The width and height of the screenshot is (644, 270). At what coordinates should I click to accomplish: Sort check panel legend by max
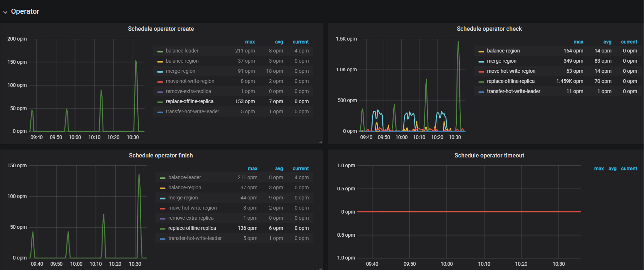(x=578, y=42)
